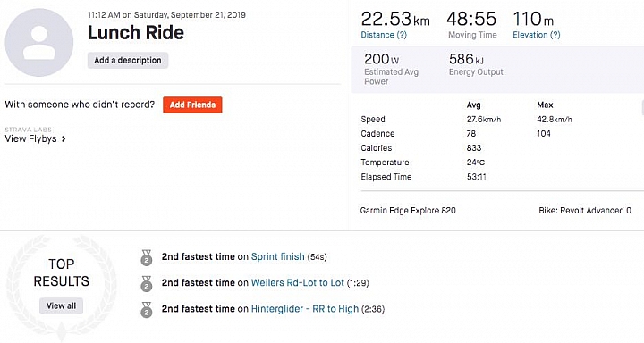
Task: Click the View Flybys chevron arrow
Action: point(64,139)
